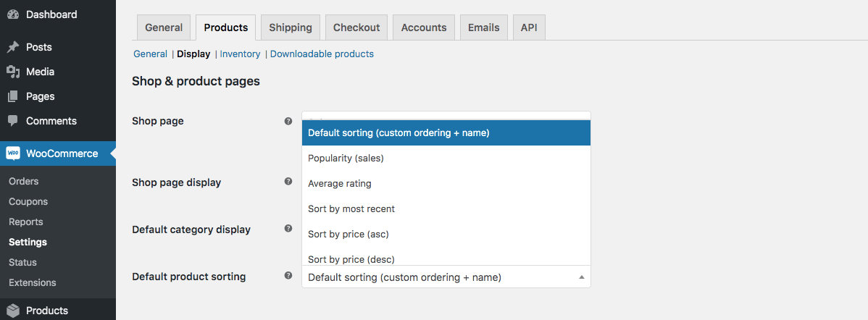The image size is (868, 320).
Task: Select Average rating sorting option
Action: [x=446, y=183]
